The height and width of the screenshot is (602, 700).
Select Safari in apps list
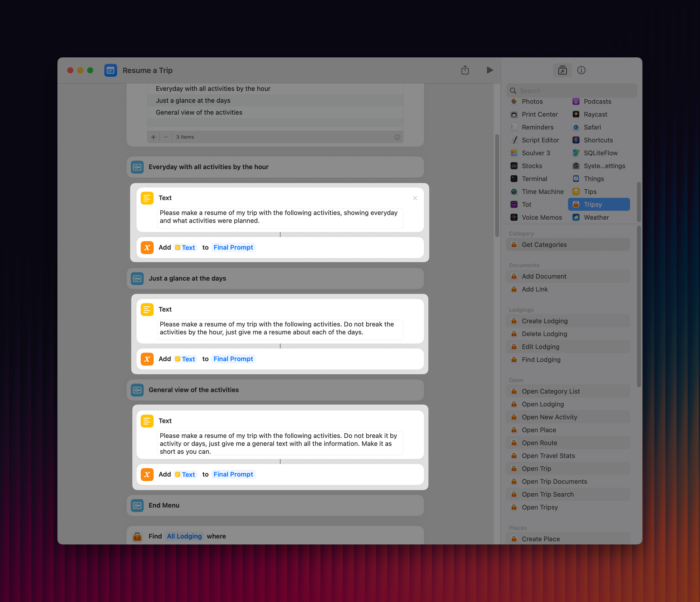[592, 127]
